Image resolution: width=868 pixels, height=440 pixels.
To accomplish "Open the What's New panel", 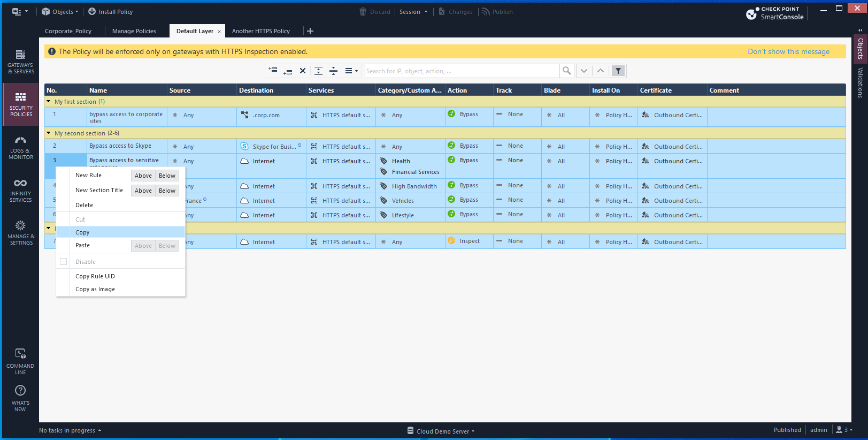I will click(x=20, y=398).
